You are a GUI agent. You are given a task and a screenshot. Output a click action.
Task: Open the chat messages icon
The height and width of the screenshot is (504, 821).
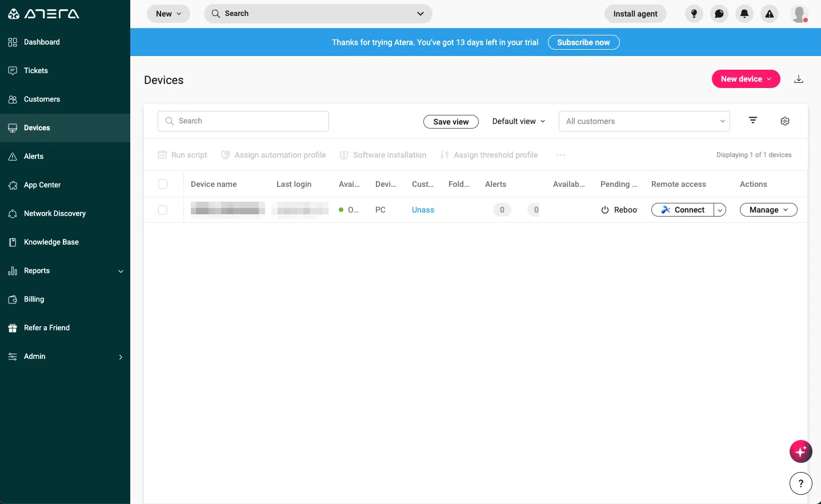click(x=719, y=14)
